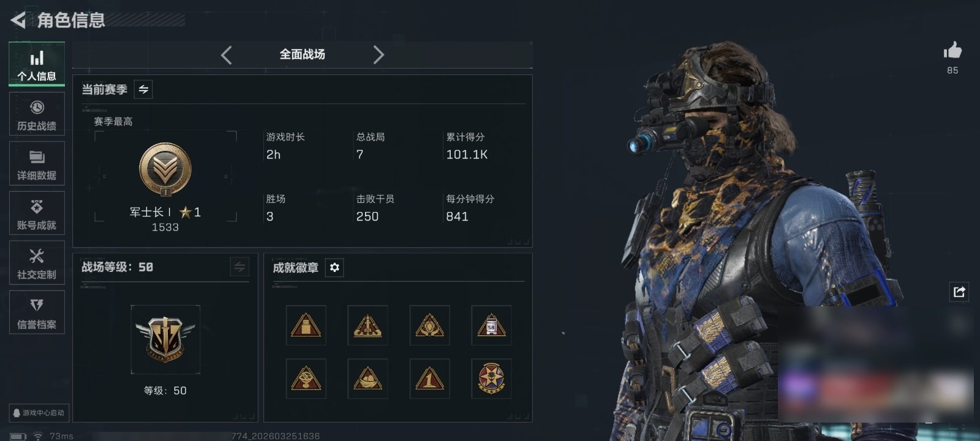Switch to next mode with right chevron

379,55
